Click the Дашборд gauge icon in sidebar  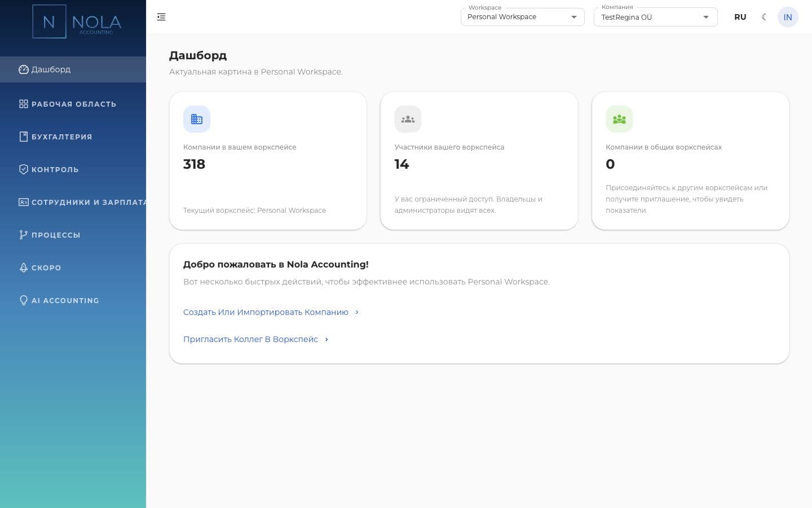point(23,69)
